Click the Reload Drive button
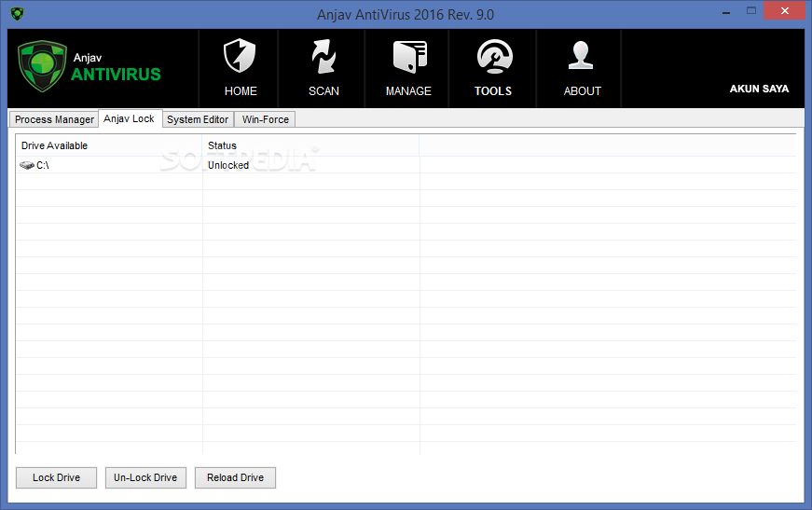 pos(235,477)
